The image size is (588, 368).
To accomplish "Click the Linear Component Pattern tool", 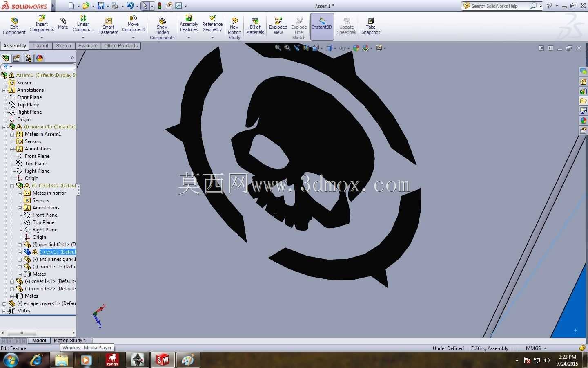I will tap(83, 24).
